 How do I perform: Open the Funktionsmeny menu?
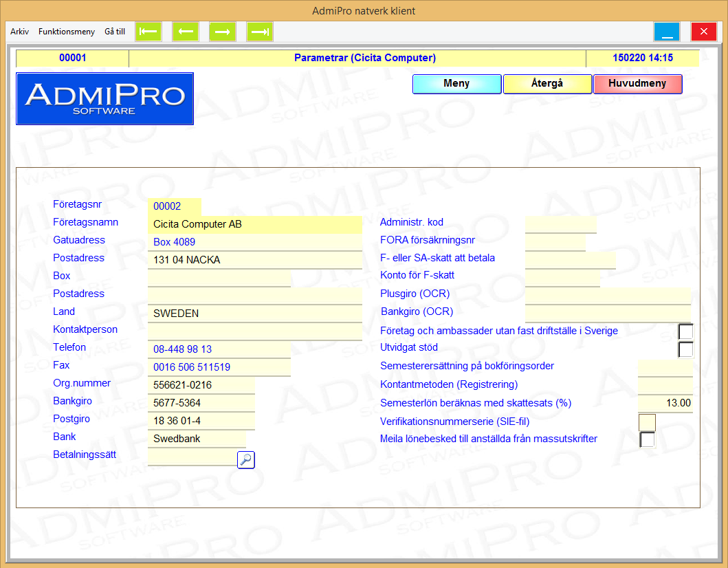(x=67, y=32)
